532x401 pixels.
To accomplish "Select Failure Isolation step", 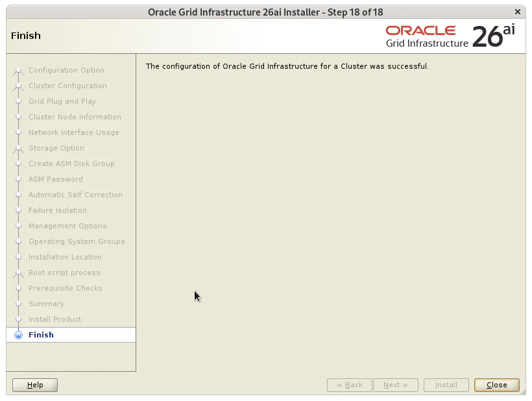I will tap(58, 211).
